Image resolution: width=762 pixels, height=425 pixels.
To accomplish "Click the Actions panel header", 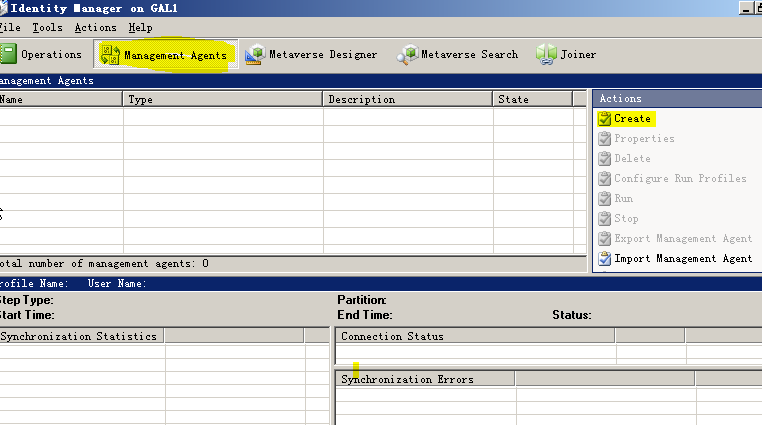I will click(x=677, y=99).
